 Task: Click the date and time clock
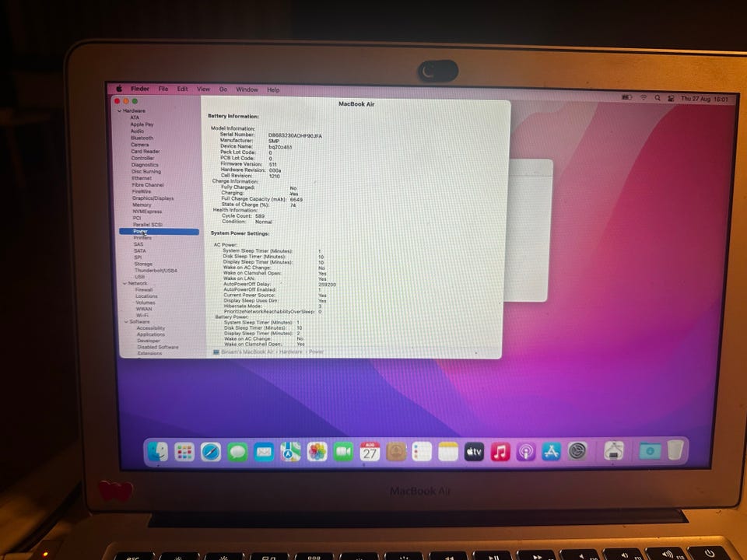click(704, 99)
